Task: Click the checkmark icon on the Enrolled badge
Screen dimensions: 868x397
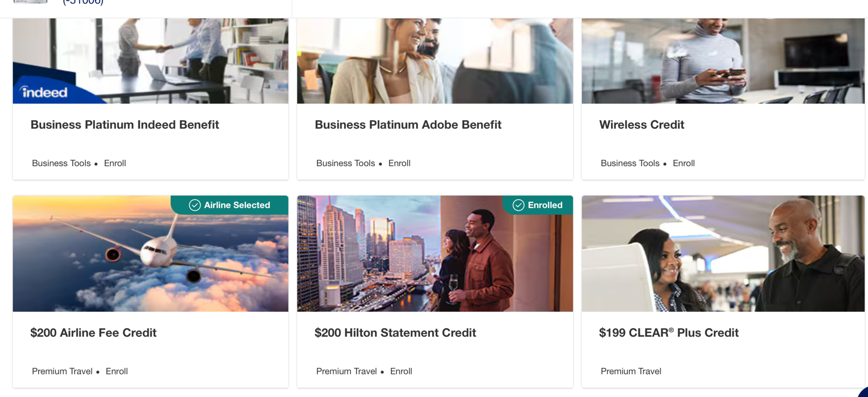Action: tap(518, 205)
